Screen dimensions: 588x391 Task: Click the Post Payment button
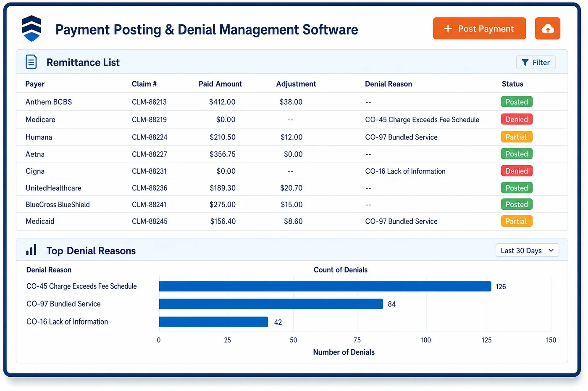pos(479,29)
